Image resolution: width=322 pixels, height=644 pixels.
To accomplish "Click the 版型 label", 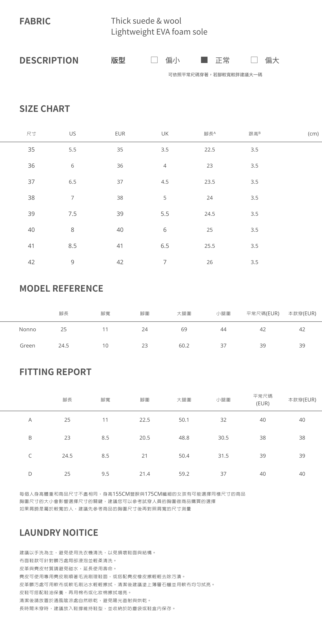I will coord(118,60).
